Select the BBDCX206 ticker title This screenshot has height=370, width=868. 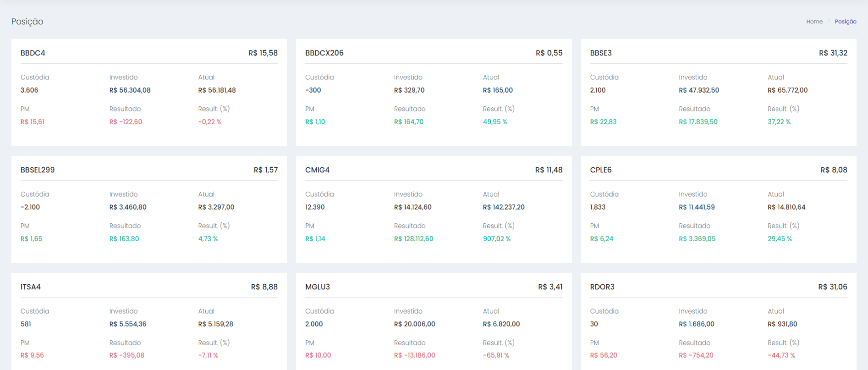[324, 53]
